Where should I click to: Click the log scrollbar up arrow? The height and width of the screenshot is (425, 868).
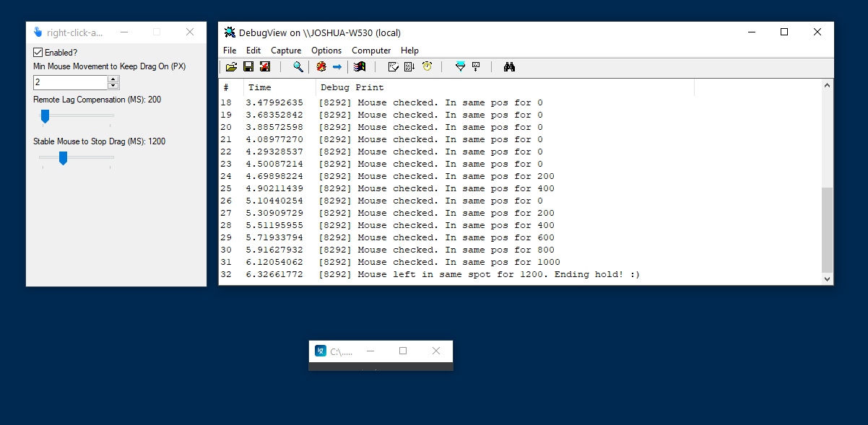tap(828, 85)
